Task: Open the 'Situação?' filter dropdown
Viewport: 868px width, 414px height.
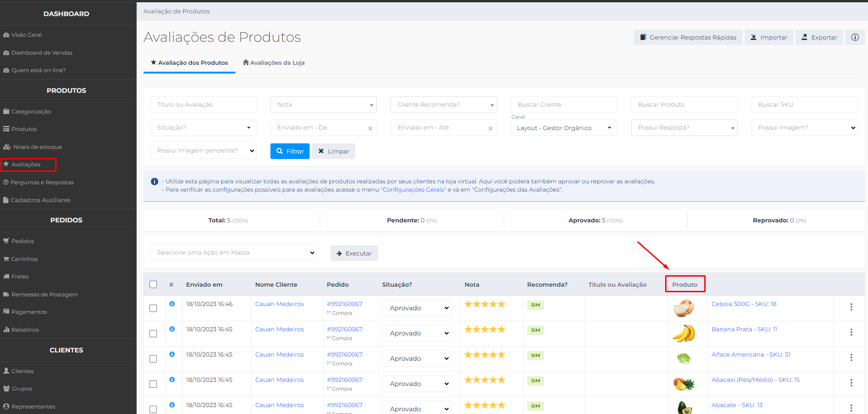Action: click(203, 128)
